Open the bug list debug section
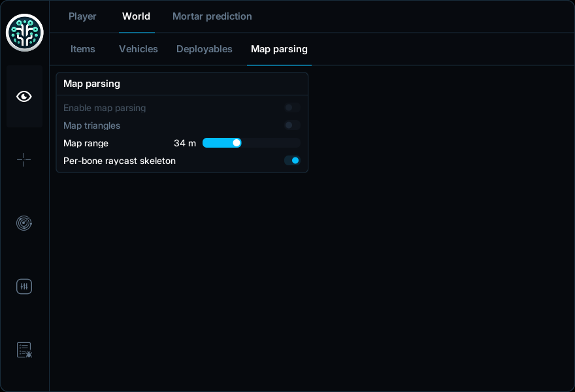 click(x=24, y=350)
